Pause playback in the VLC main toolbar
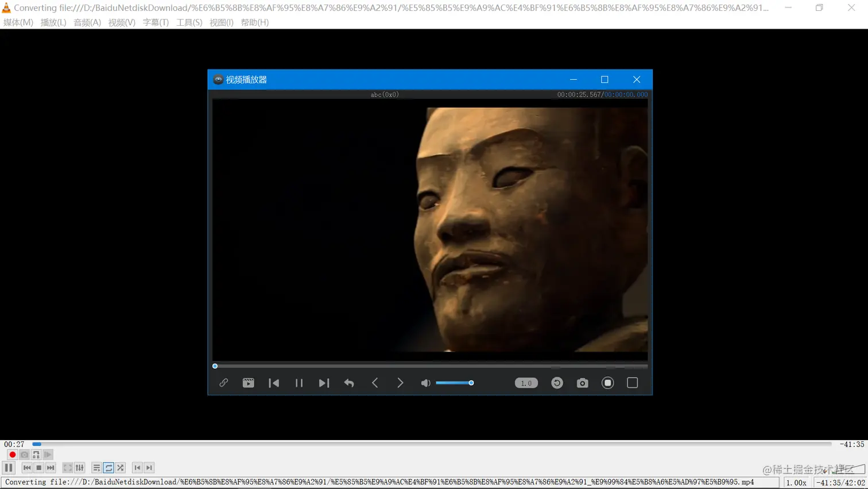The width and height of the screenshot is (868, 489). pos(9,468)
